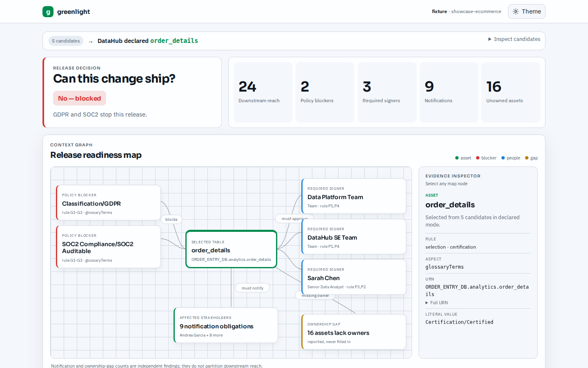Image resolution: width=588 pixels, height=368 pixels.
Task: Click the sun icon on Theme button
Action: click(x=516, y=11)
